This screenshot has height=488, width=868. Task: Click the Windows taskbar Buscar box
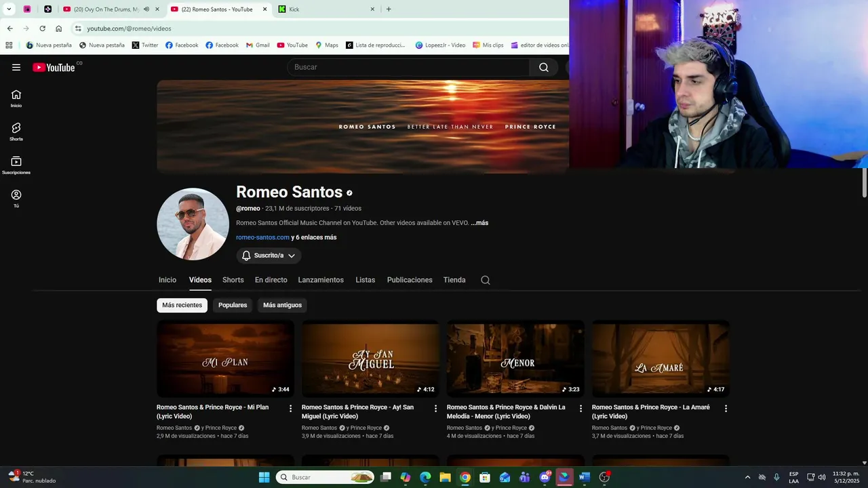[x=325, y=477]
